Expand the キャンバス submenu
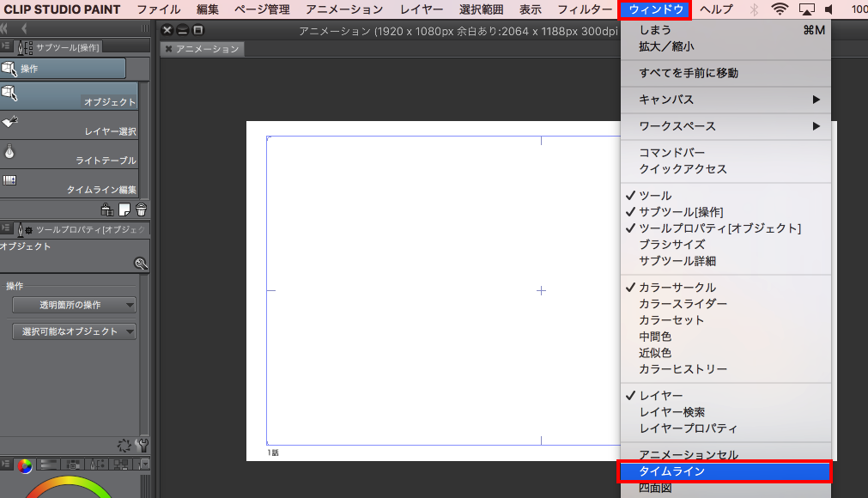 pyautogui.click(x=725, y=100)
